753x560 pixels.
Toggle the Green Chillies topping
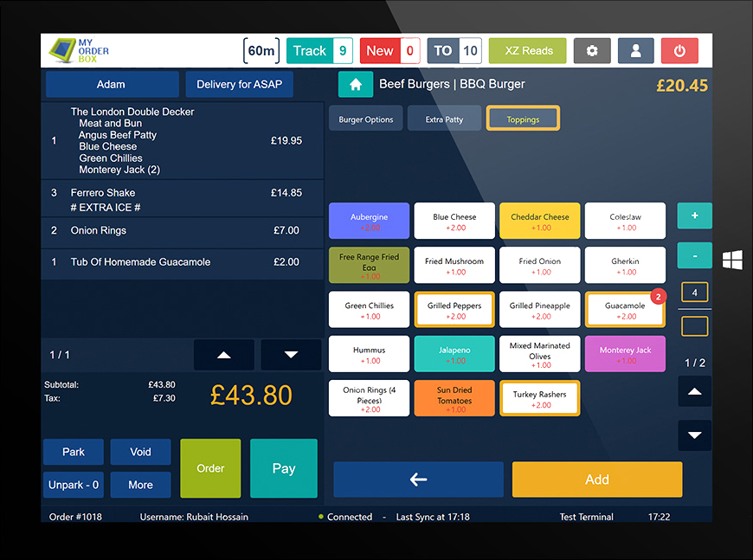(x=370, y=310)
